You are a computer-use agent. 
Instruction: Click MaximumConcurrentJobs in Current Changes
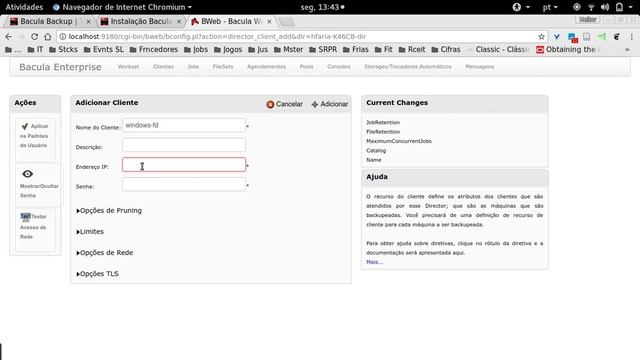[399, 141]
